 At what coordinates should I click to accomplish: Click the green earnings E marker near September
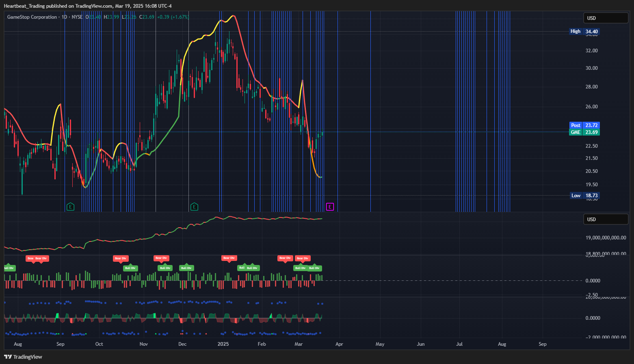tap(70, 207)
